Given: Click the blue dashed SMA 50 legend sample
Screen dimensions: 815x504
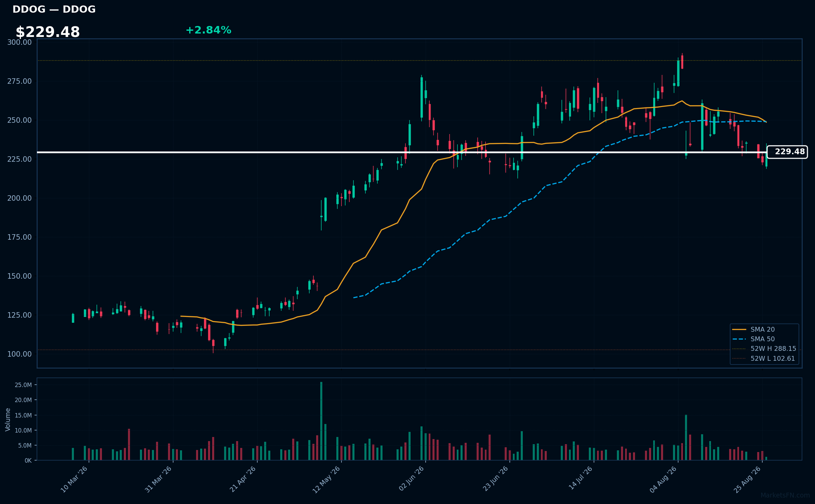Looking at the screenshot, I should point(739,339).
